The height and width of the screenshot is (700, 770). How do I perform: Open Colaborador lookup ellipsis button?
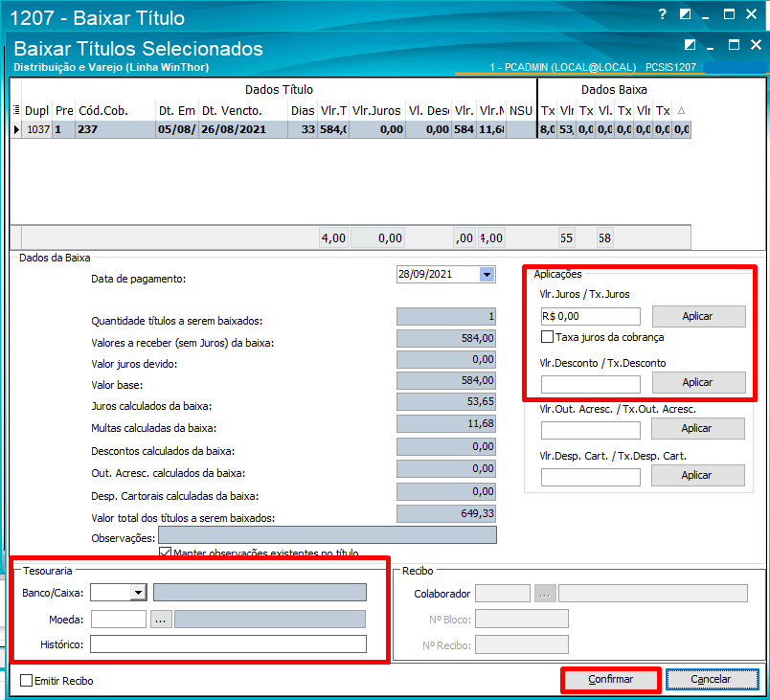click(545, 594)
